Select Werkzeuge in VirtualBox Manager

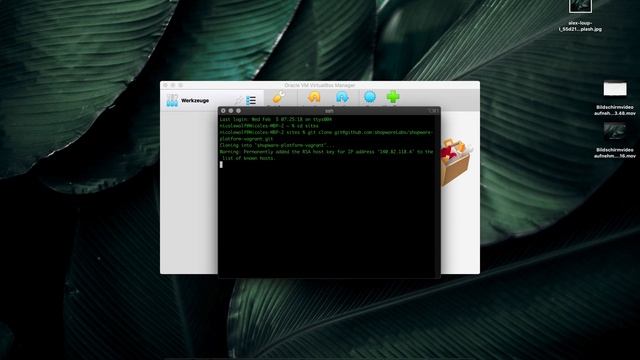(195, 100)
